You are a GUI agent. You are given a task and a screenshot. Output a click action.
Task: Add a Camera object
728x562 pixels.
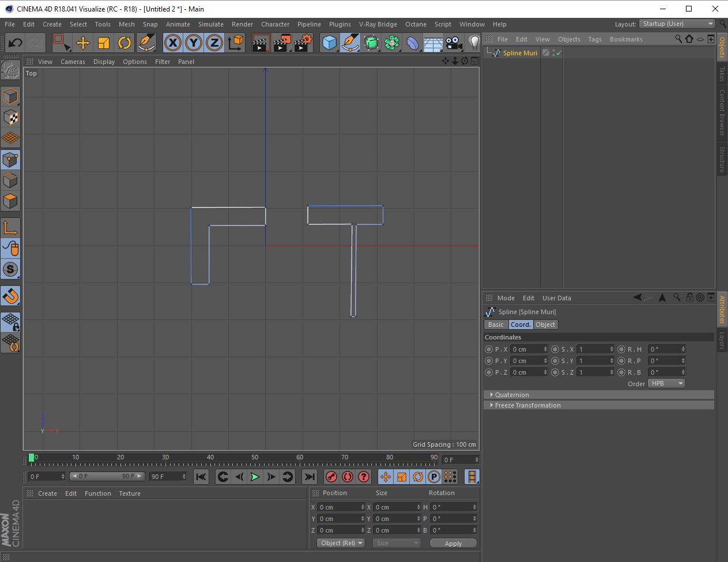[x=454, y=43]
